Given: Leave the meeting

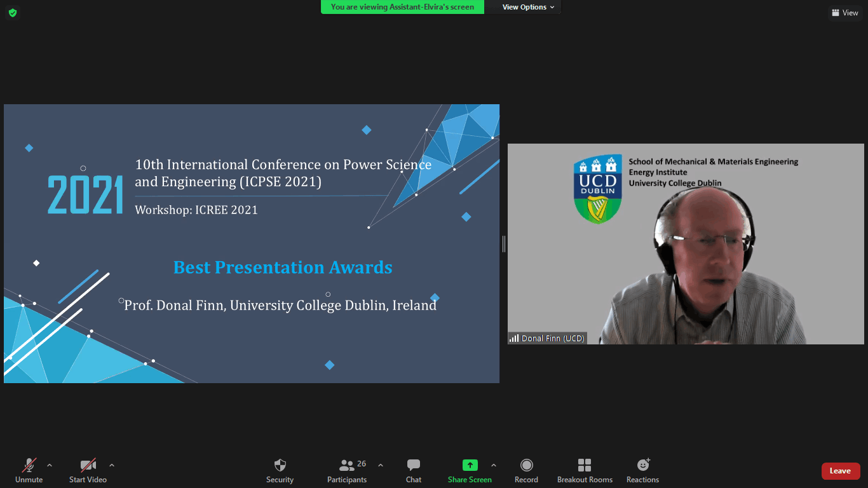Looking at the screenshot, I should (841, 471).
